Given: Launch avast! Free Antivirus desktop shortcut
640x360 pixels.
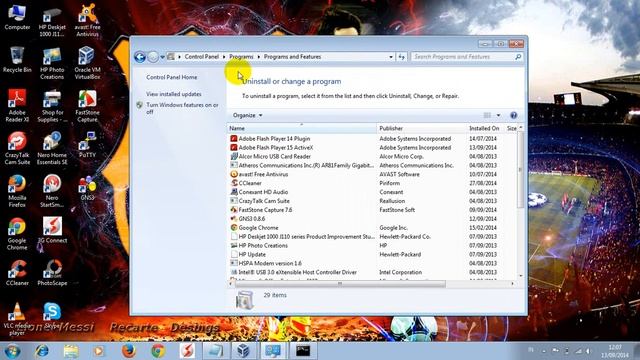Looking at the screenshot, I should coord(87,20).
